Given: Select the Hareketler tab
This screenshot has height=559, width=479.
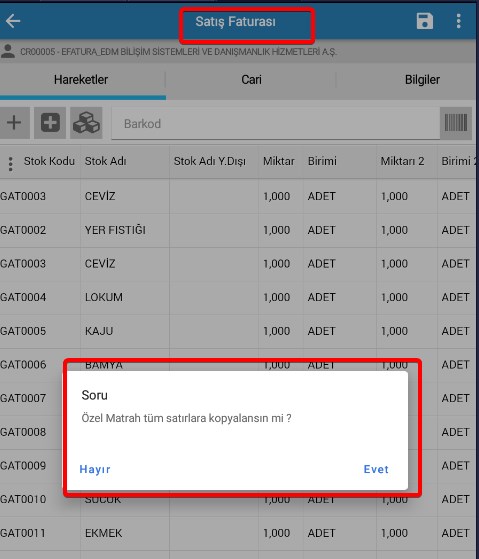Looking at the screenshot, I should (81, 80).
